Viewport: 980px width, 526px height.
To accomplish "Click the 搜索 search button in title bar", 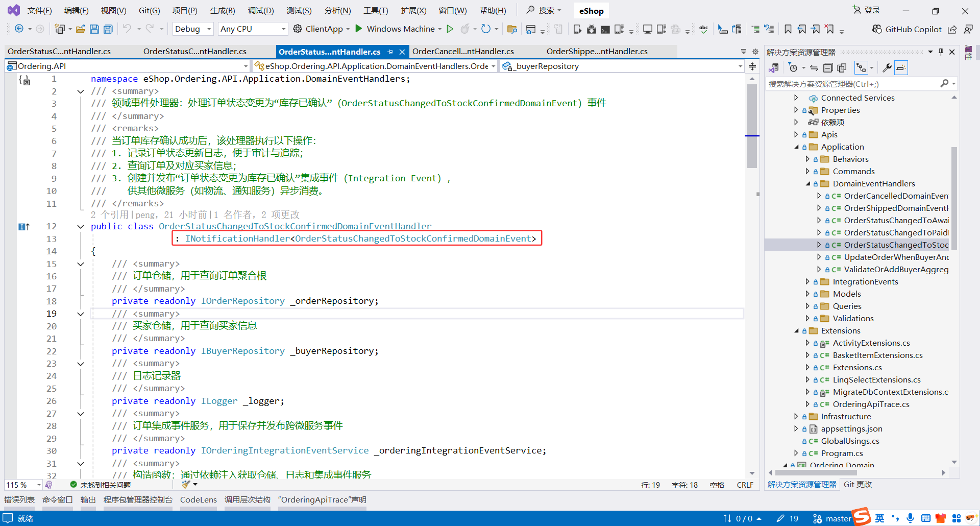I will click(x=544, y=10).
